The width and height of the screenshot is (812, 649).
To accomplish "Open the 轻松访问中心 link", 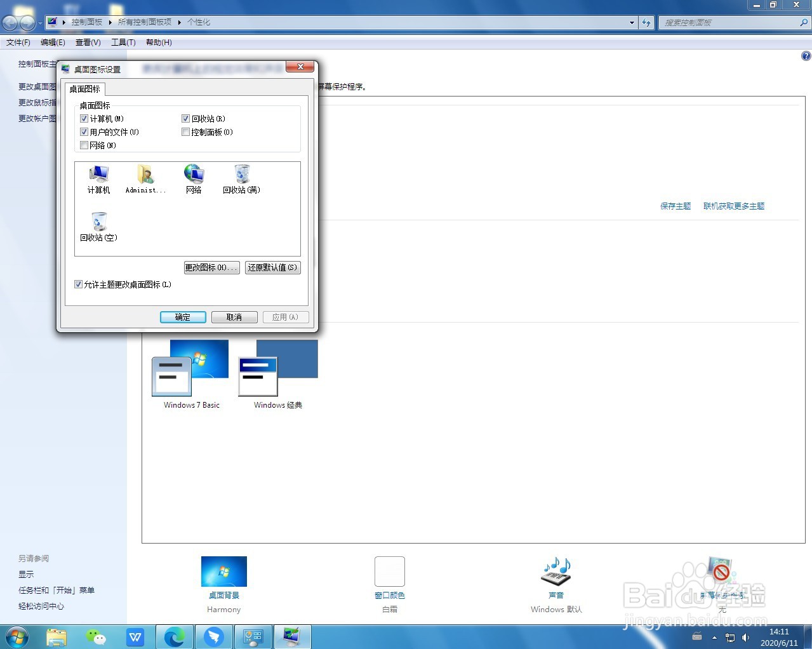I will 41,606.
